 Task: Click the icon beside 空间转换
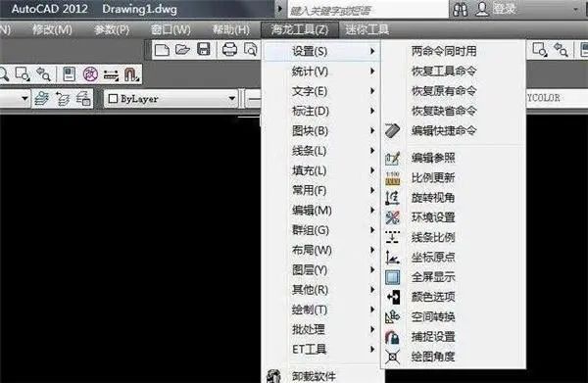[392, 317]
